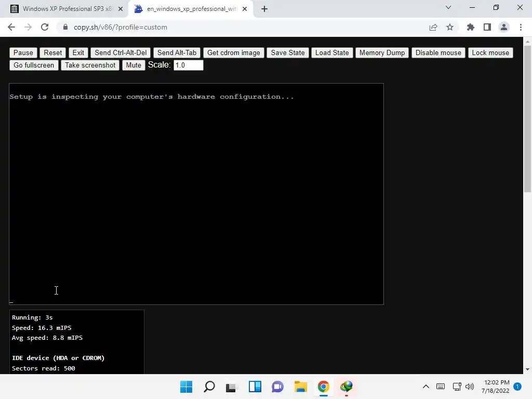
Task: Open the Windows Start menu
Action: [186, 387]
